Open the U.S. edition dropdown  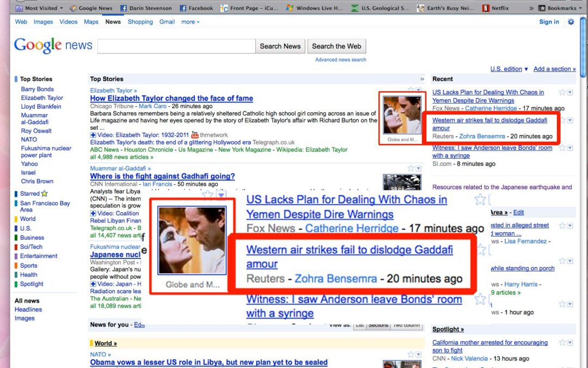[509, 69]
